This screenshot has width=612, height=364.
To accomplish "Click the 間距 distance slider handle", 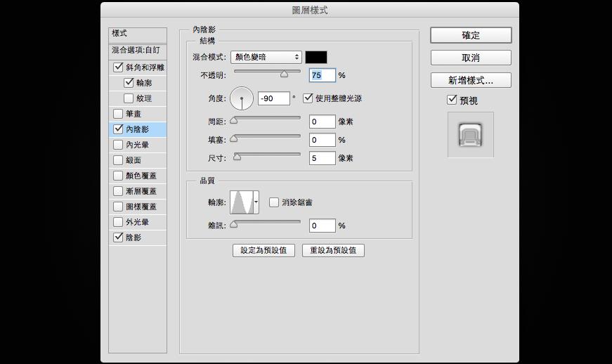I will [234, 121].
